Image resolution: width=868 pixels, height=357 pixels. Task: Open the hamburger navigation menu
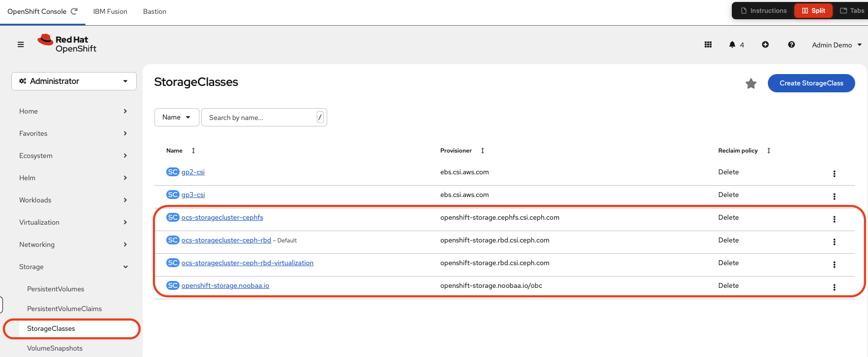tap(21, 44)
